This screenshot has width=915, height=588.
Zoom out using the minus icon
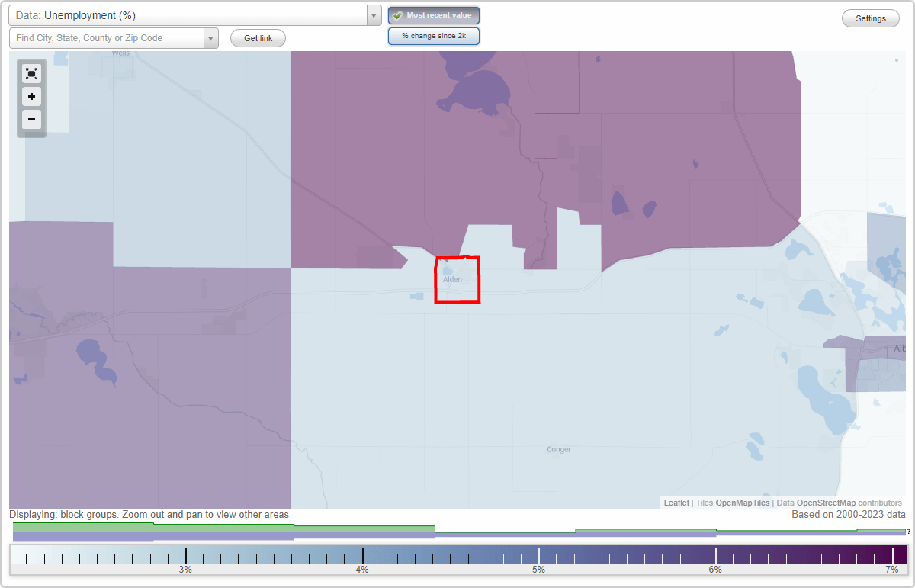click(x=31, y=120)
